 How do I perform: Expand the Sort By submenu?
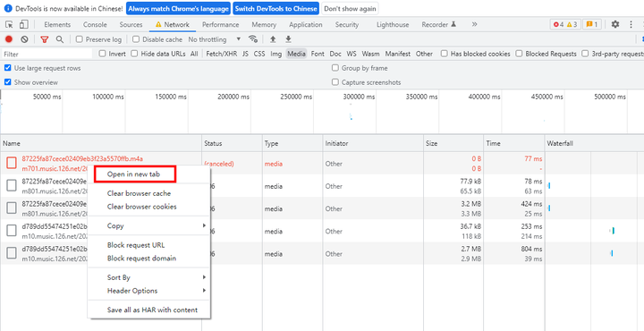(x=148, y=277)
